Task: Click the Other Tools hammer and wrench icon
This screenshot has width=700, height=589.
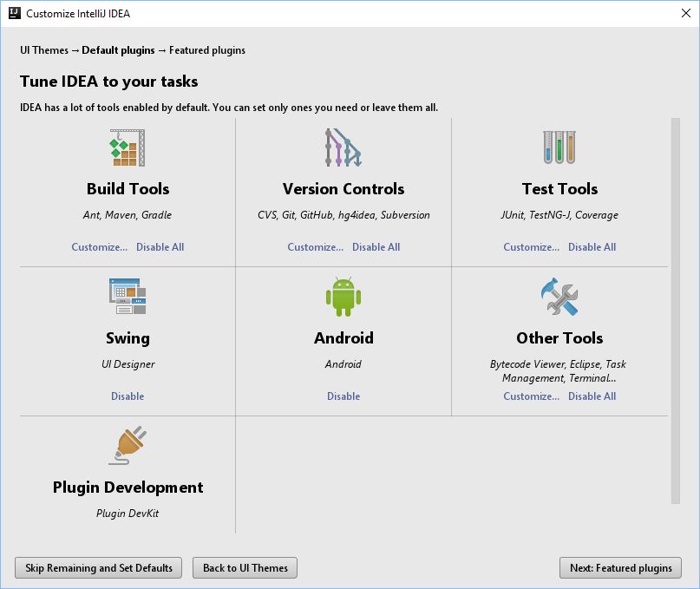Action: click(x=559, y=297)
